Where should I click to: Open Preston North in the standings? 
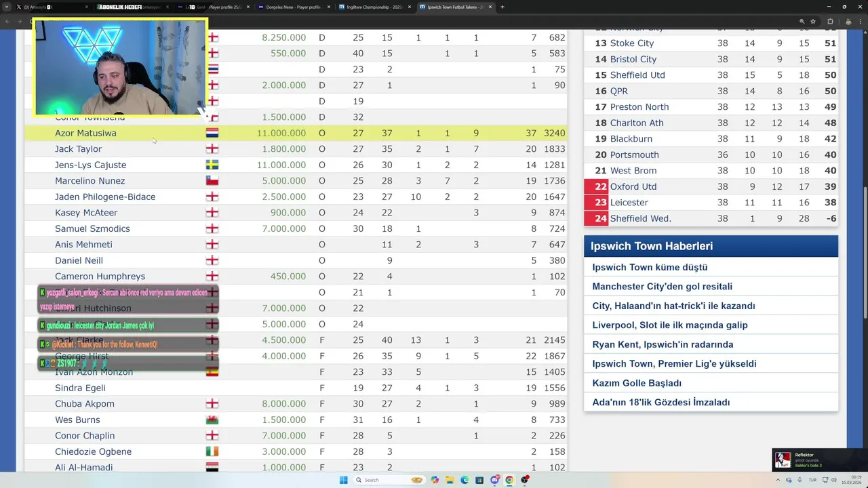639,107
